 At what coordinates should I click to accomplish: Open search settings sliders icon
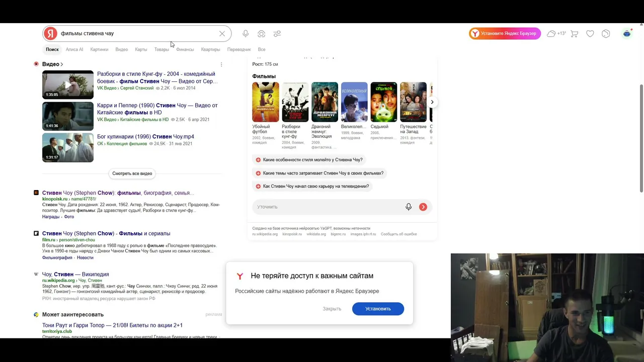pos(277,34)
